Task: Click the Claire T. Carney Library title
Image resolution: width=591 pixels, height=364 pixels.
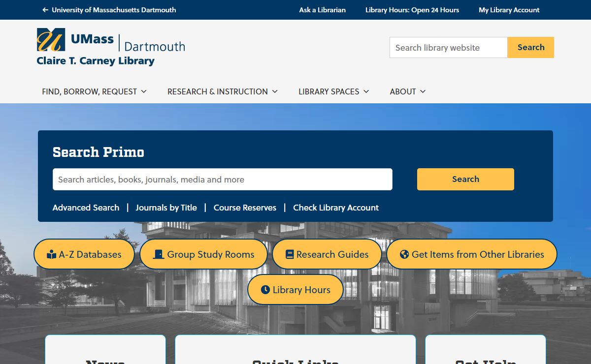Action: (x=96, y=61)
